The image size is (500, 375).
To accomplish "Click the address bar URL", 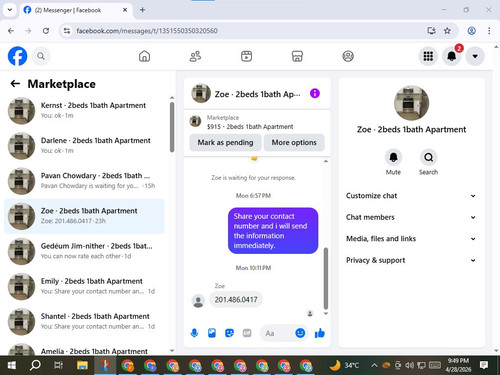I will coord(147,31).
